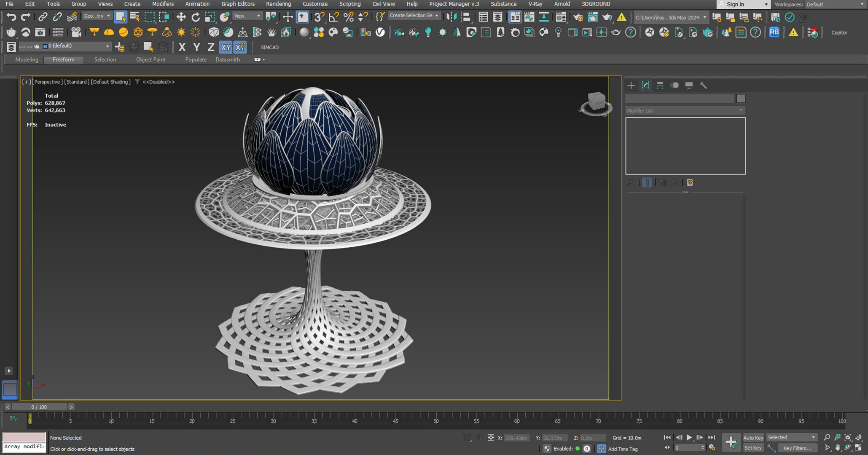Toggle the Y axis constraint
Screen dimensions: 868x455
(x=196, y=47)
